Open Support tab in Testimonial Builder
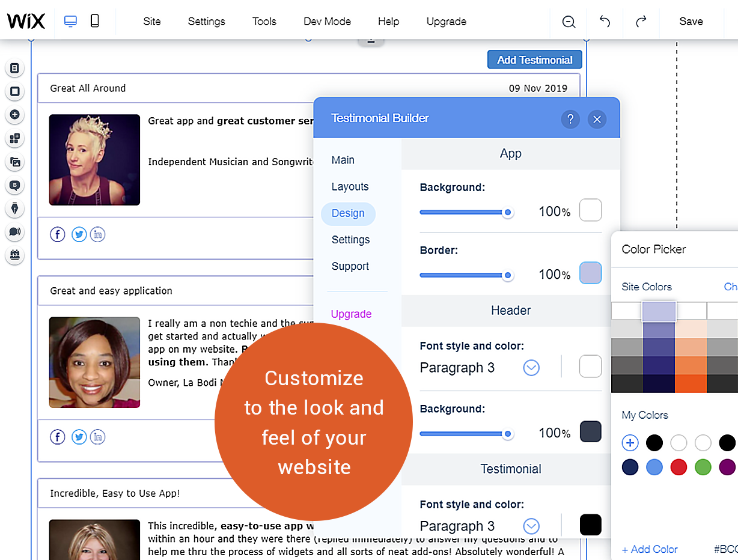Viewport: 738px width, 560px height. pyautogui.click(x=350, y=266)
